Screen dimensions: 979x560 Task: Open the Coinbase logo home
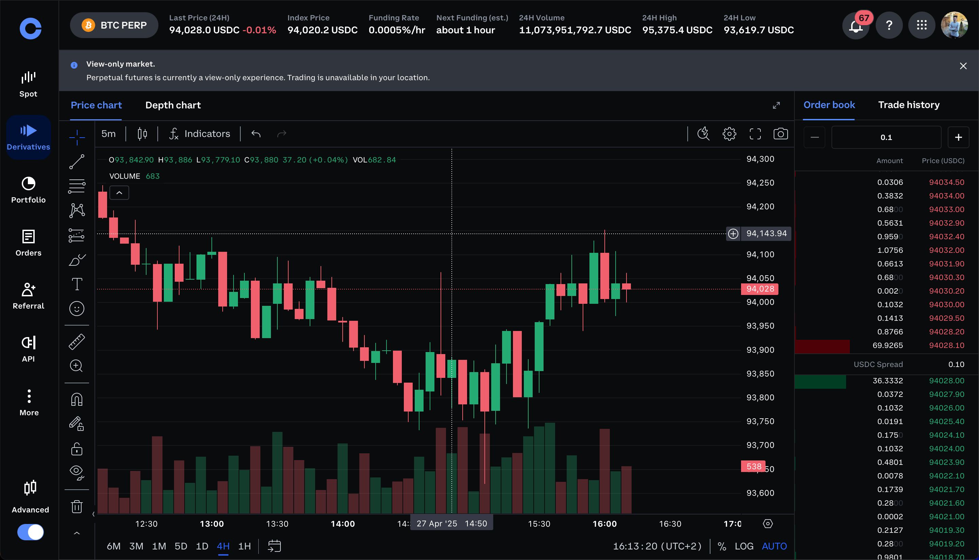click(30, 29)
